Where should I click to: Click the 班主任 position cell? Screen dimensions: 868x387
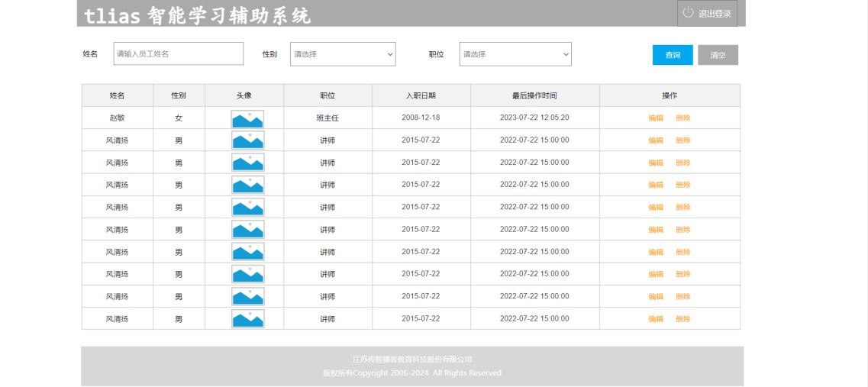[328, 118]
